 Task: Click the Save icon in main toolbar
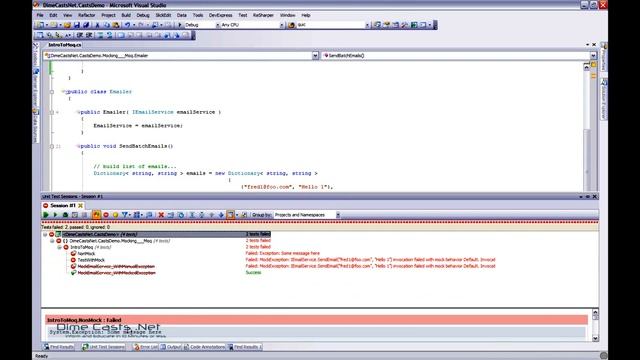coord(76,25)
